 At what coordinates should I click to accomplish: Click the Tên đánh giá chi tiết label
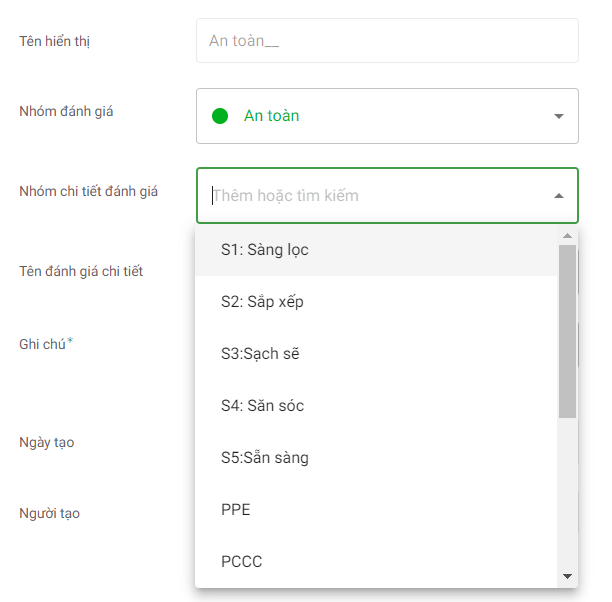click(x=80, y=272)
